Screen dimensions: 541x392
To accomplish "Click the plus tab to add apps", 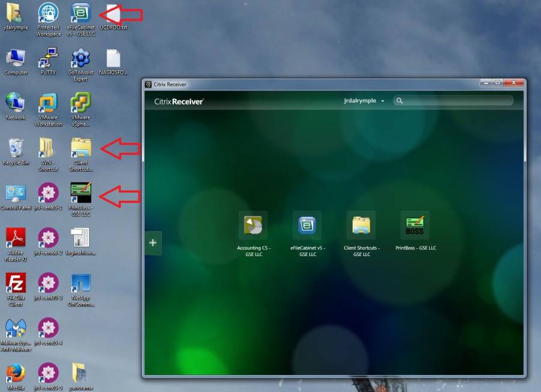I will 153,243.
